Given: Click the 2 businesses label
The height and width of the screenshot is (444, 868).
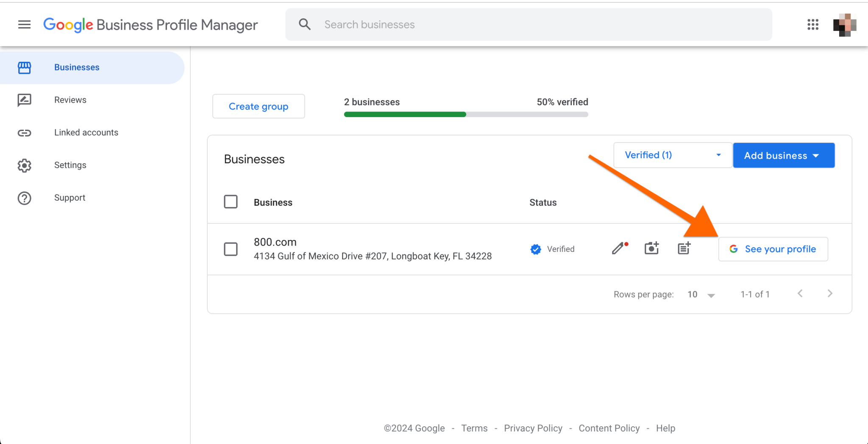Looking at the screenshot, I should click(372, 102).
